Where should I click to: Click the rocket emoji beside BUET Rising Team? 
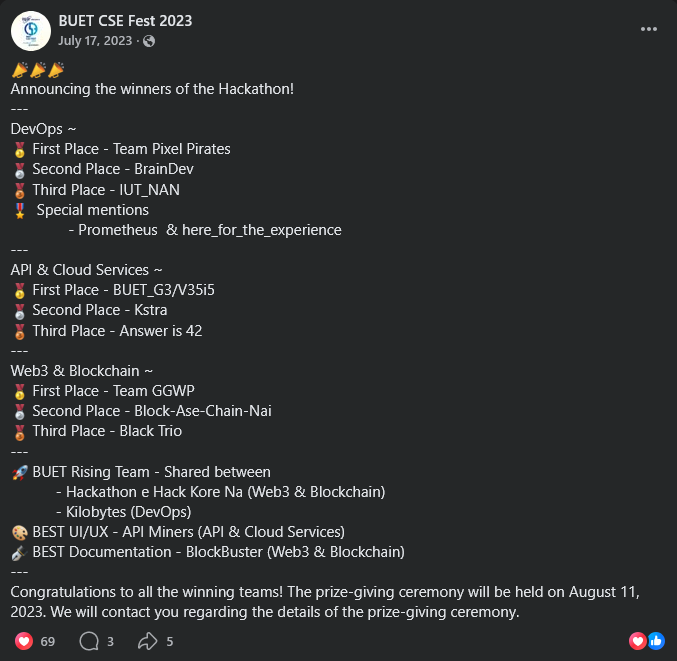[19, 472]
